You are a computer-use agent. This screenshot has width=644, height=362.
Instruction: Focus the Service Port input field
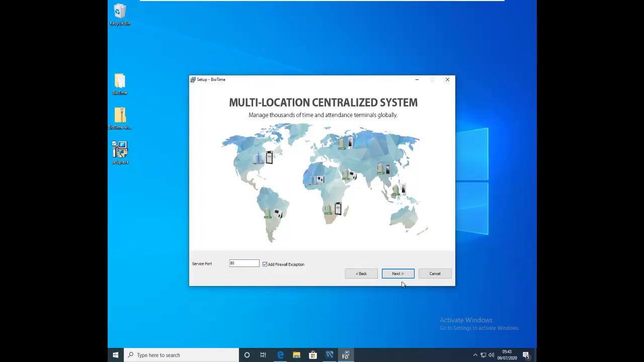[x=244, y=263]
